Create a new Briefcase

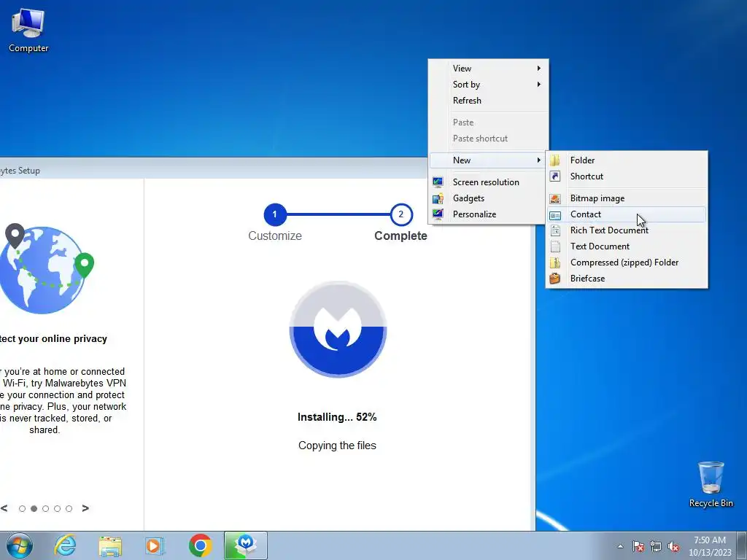[x=627, y=279]
